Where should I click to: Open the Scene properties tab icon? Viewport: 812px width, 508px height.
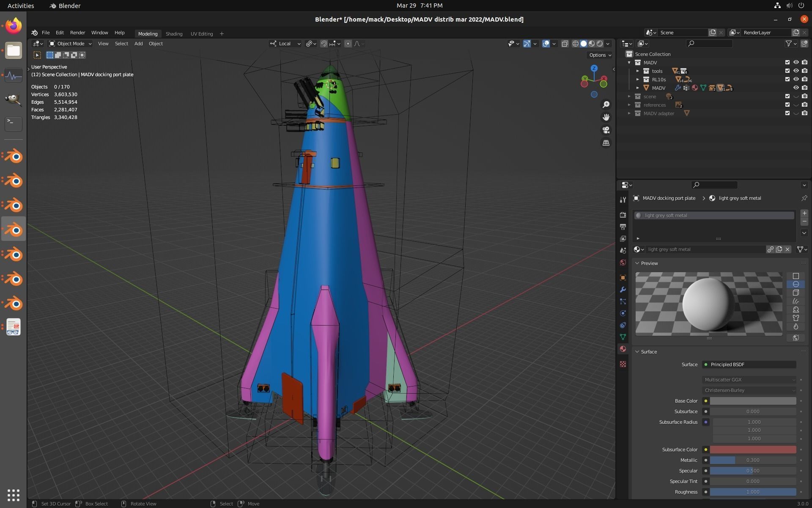(x=623, y=251)
